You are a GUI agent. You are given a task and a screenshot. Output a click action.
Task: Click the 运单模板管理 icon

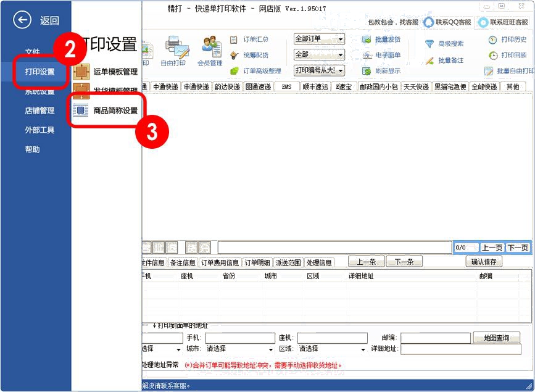tap(81, 72)
